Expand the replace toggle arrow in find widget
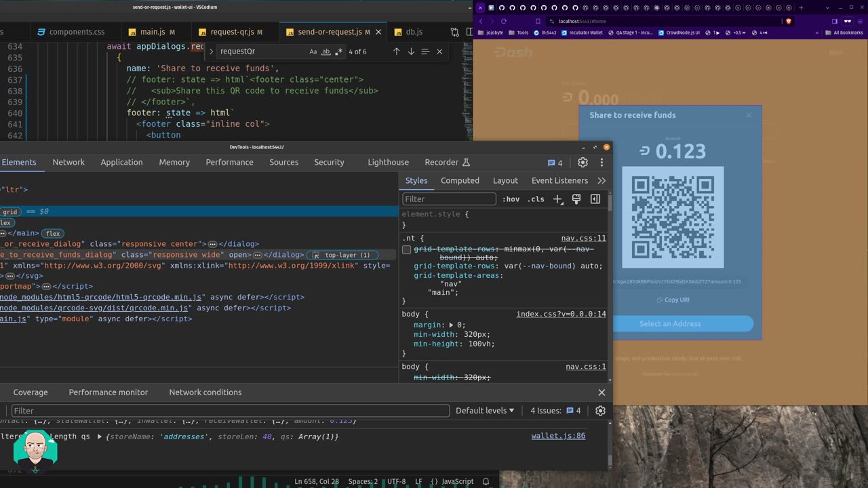The height and width of the screenshot is (488, 868). (x=211, y=52)
